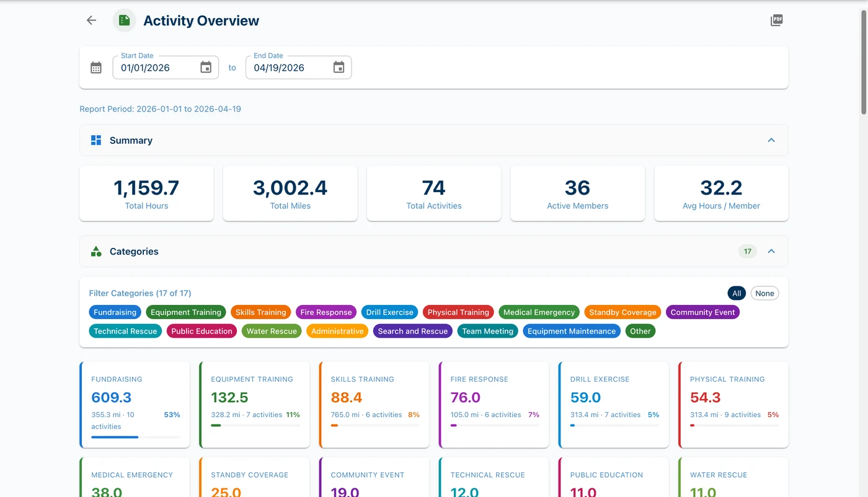
Task: Collapse the Summary section
Action: pyautogui.click(x=771, y=140)
